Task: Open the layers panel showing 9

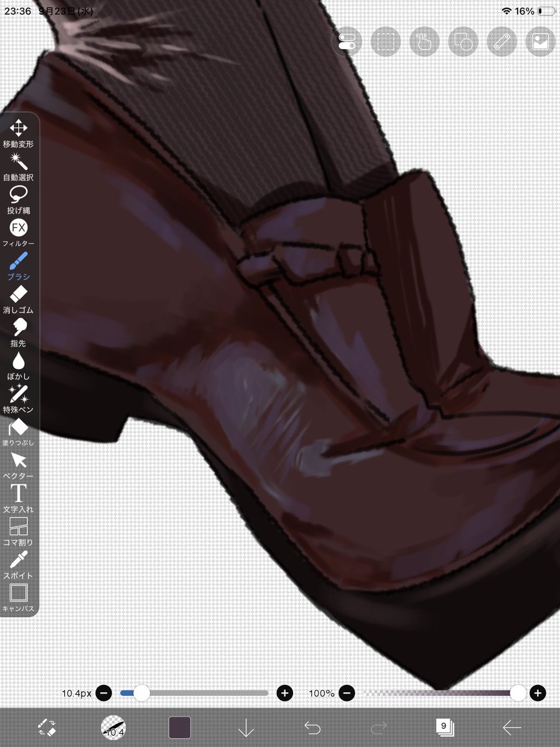Action: point(446,727)
